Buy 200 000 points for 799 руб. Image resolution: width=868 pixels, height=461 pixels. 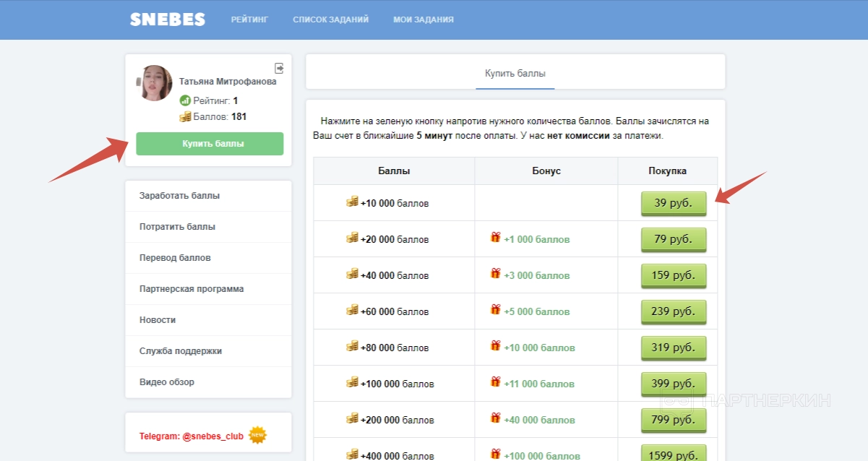click(674, 420)
